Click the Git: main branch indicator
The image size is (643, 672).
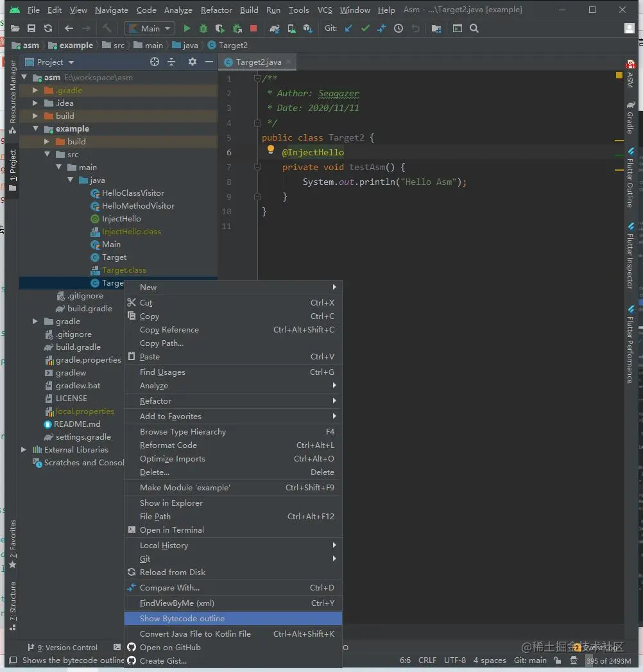(530, 660)
